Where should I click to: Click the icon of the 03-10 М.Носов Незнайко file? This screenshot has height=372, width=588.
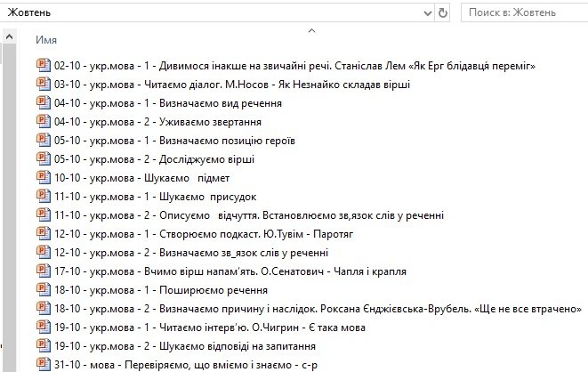43,84
